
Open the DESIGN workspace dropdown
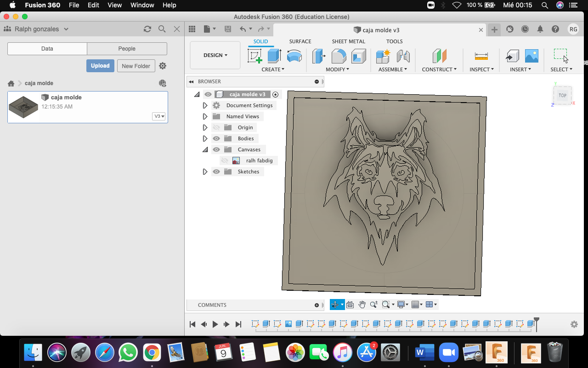(215, 55)
